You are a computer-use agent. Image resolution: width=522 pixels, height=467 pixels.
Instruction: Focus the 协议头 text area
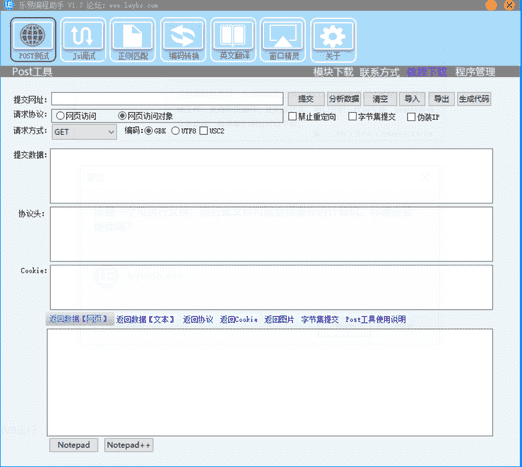click(x=271, y=234)
